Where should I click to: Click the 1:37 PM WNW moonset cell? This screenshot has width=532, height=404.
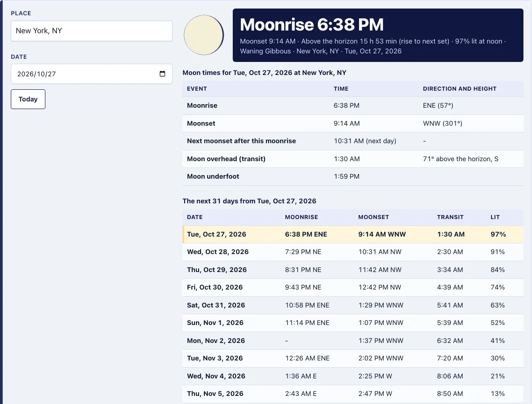pyautogui.click(x=381, y=341)
